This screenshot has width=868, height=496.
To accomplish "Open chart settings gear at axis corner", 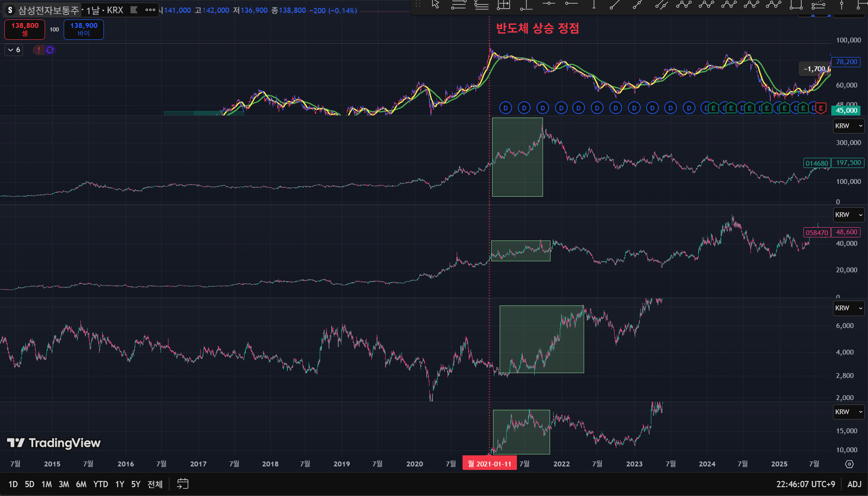I will tap(849, 464).
